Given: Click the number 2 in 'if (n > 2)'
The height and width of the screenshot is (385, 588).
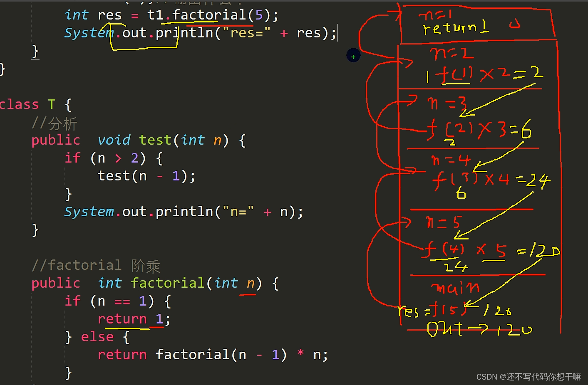Looking at the screenshot, I should point(134,158).
